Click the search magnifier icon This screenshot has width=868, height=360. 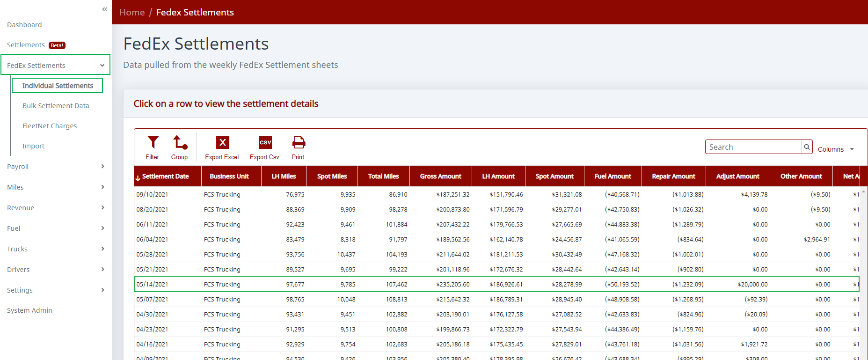tap(807, 147)
